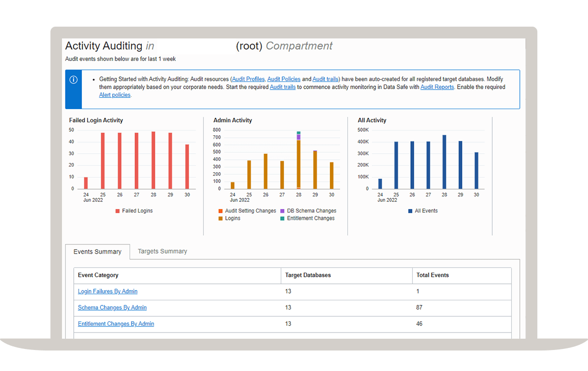This screenshot has width=588, height=371.
Task: Open the Audit Profiles link
Action: (x=248, y=79)
